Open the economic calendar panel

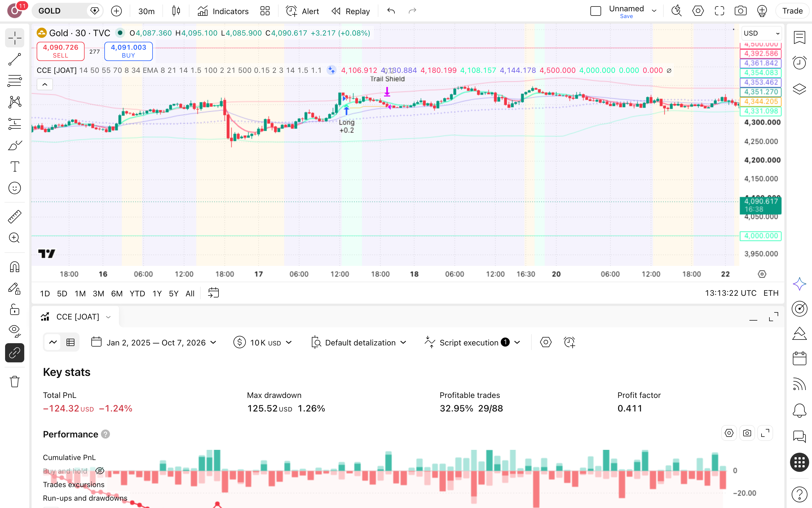click(800, 358)
